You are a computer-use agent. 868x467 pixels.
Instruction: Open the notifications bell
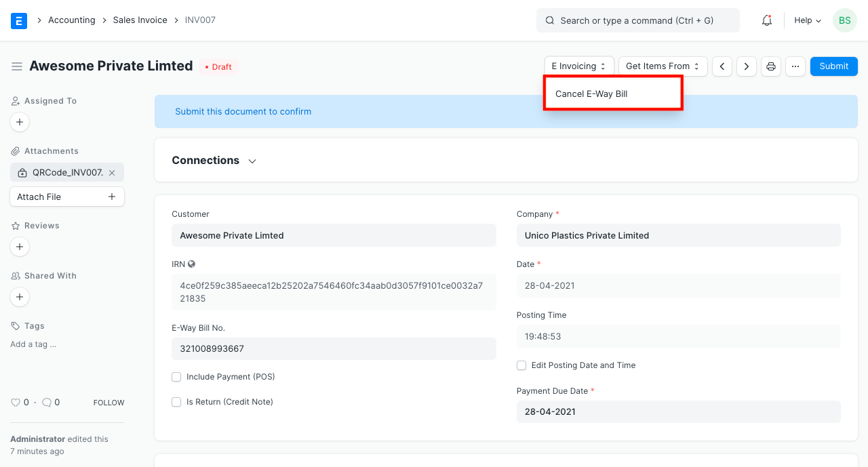coord(767,20)
